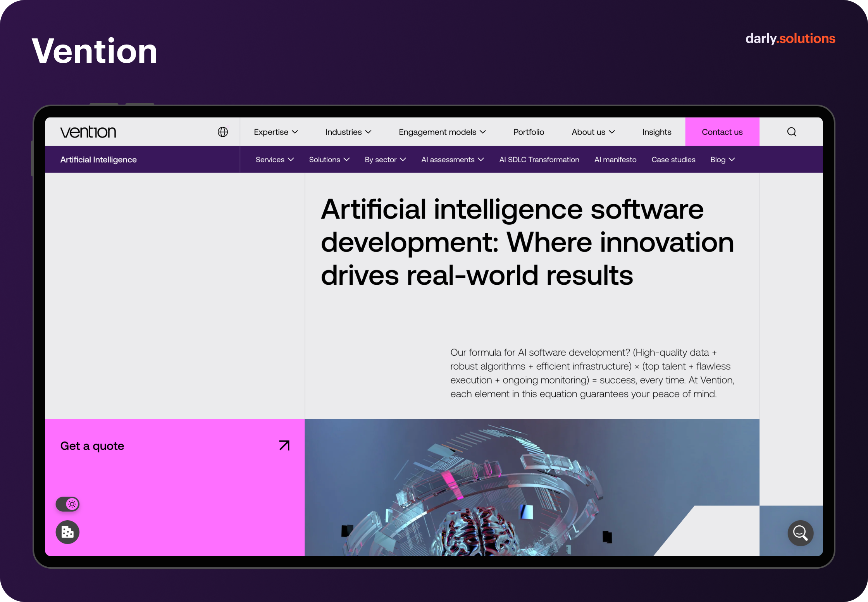Click the Get a quote pink panel
This screenshot has height=602, width=868.
(175, 487)
